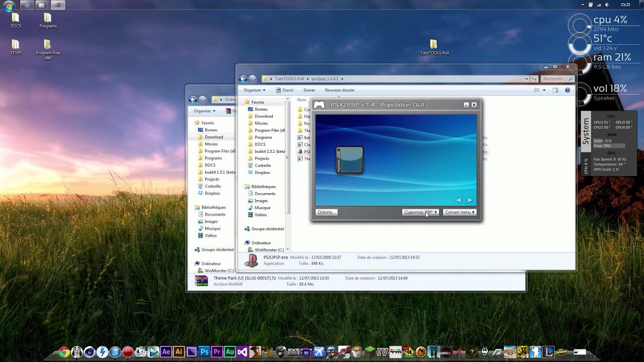The image size is (644, 362).
Task: Open Bureau in front Explorer sidebar
Action: (258, 109)
